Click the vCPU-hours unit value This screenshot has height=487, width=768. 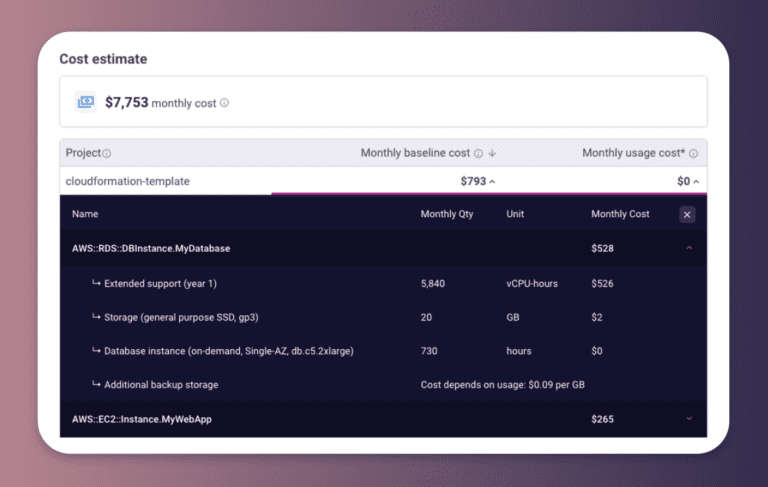coord(532,284)
